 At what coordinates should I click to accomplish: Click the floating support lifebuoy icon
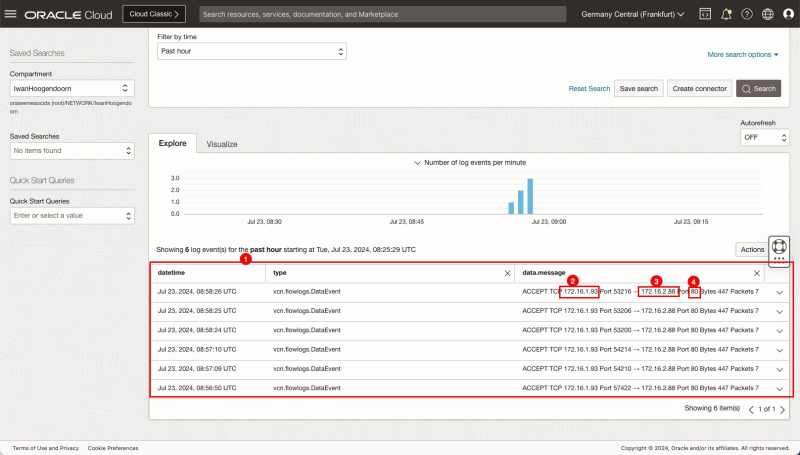(779, 246)
